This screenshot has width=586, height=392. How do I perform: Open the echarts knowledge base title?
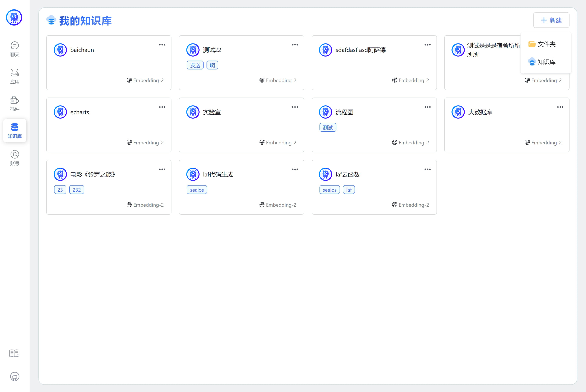coord(80,112)
